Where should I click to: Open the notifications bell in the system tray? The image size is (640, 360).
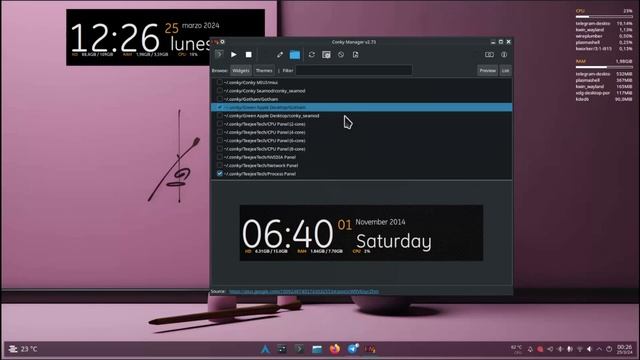click(530, 349)
